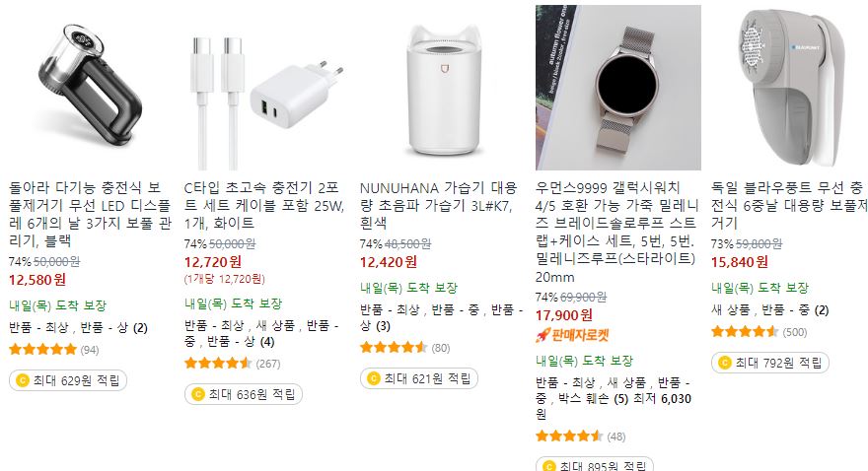Click the NUNUHANA 가습기 product title
Viewport: 868px width, 471px height.
(x=439, y=205)
